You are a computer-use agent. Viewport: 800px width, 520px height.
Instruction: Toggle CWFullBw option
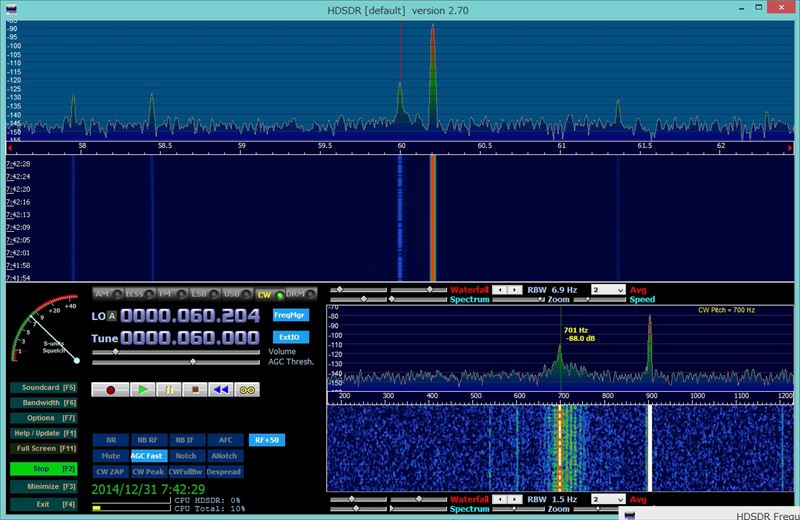(186, 472)
